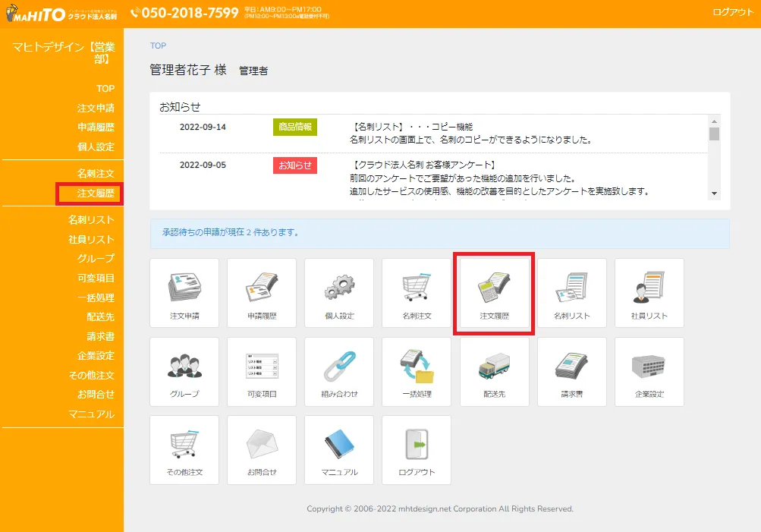Viewport: 761px width, 532px height.
Task: Click the ログアウト link at top right
Action: click(x=732, y=12)
